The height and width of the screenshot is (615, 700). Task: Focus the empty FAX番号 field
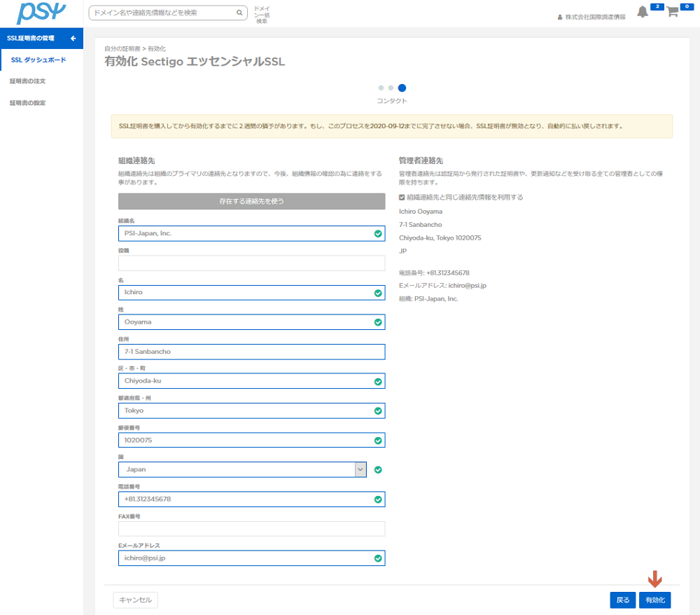click(252, 529)
